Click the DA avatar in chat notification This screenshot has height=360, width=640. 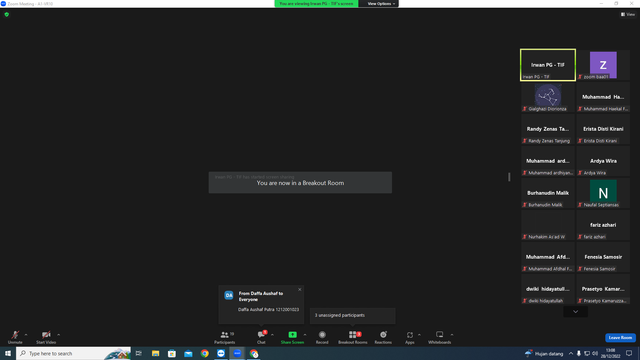tap(229, 295)
